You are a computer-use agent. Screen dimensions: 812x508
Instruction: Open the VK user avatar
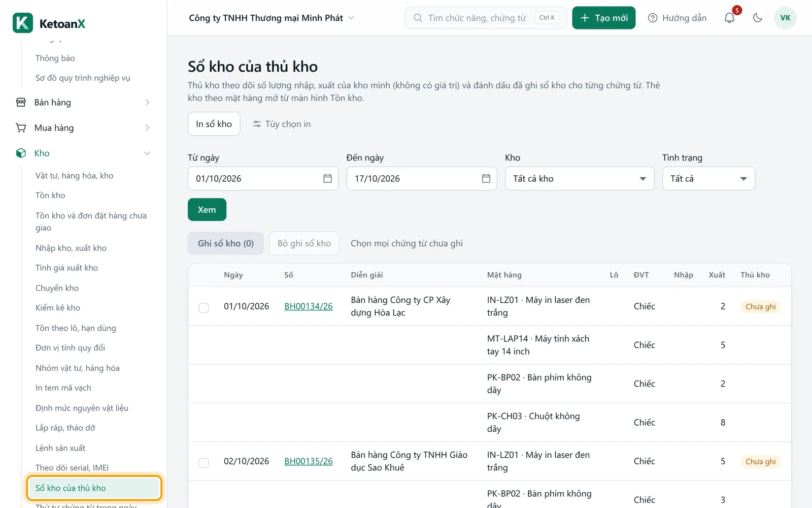[785, 18]
